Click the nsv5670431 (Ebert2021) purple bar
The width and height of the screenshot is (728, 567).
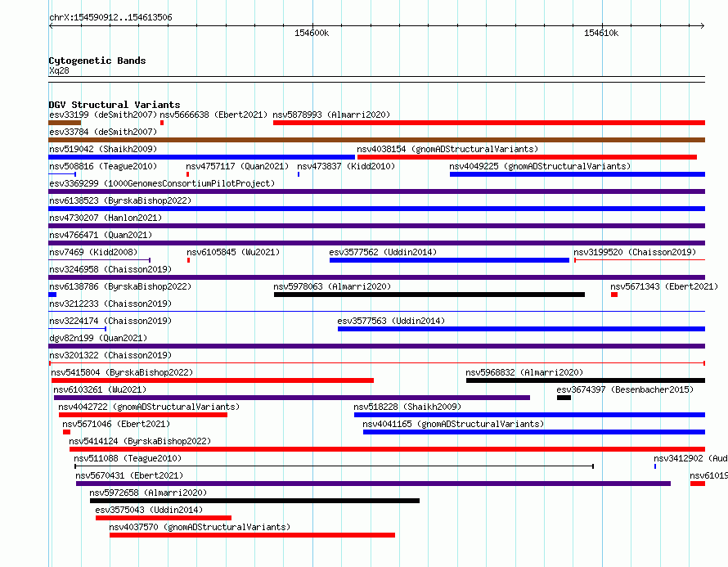(373, 484)
